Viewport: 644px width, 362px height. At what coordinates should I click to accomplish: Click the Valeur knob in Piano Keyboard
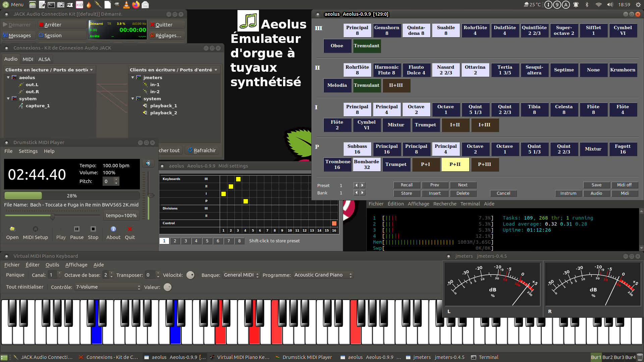167,287
